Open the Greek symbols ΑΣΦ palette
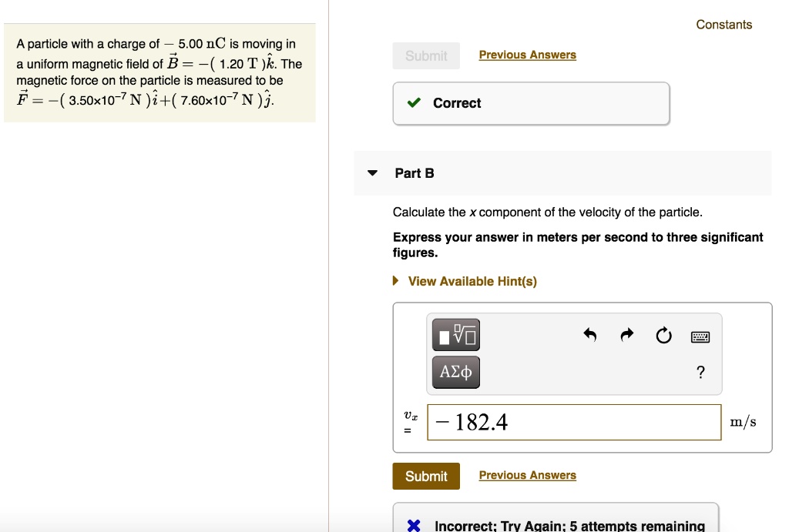 coord(455,373)
